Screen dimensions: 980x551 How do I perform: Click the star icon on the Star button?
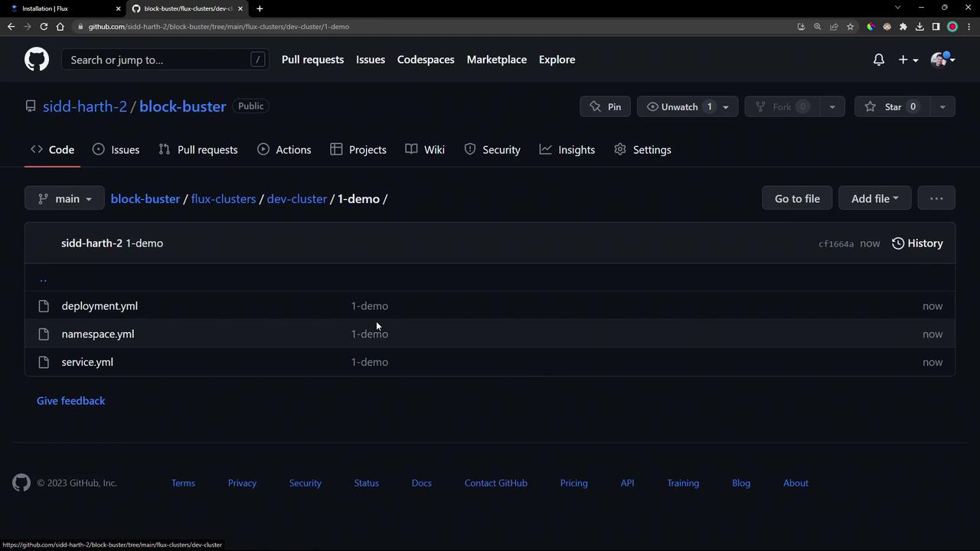870,106
